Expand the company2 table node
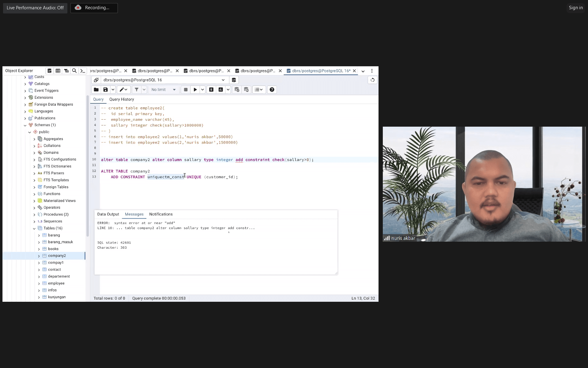This screenshot has height=368, width=588. 39,256
